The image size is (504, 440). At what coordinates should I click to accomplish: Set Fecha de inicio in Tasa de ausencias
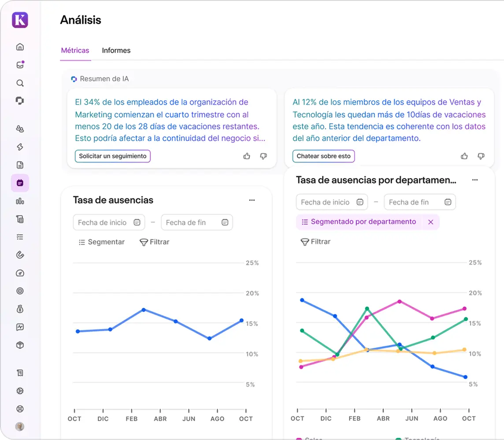click(x=109, y=222)
